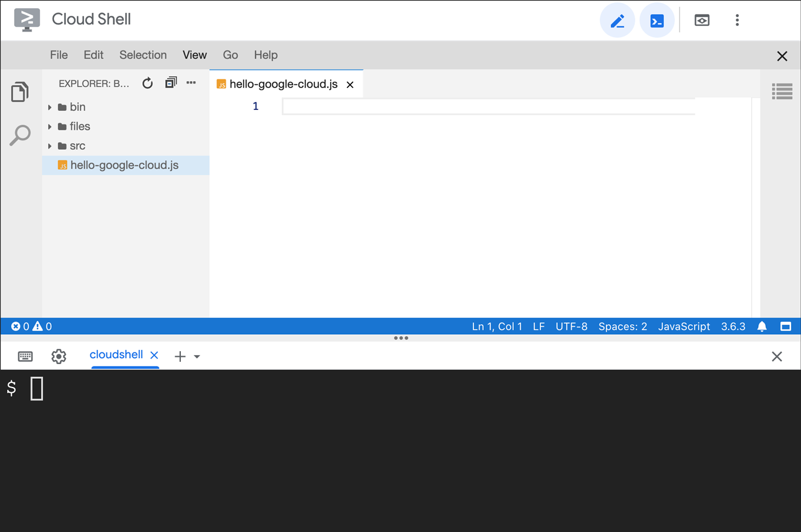The height and width of the screenshot is (532, 801).
Task: Click into line 1 of the editor
Action: click(487, 106)
